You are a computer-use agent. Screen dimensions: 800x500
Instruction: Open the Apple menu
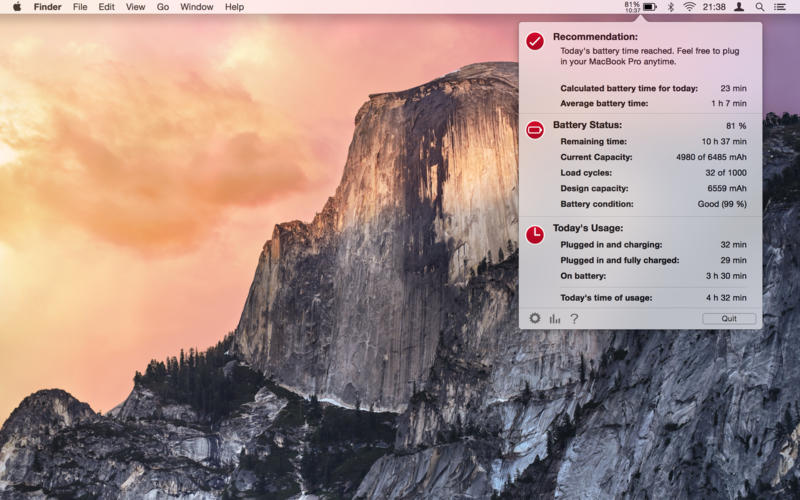17,7
